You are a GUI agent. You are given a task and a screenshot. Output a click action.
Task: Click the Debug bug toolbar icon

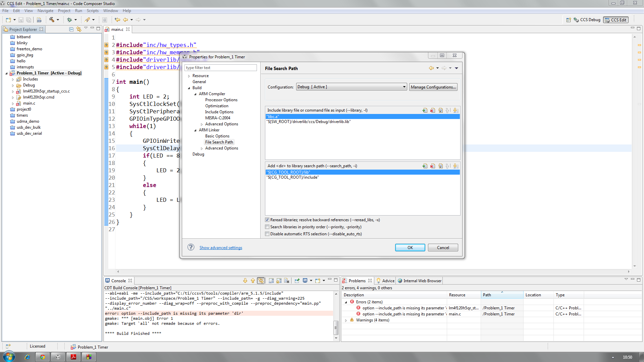click(x=69, y=20)
